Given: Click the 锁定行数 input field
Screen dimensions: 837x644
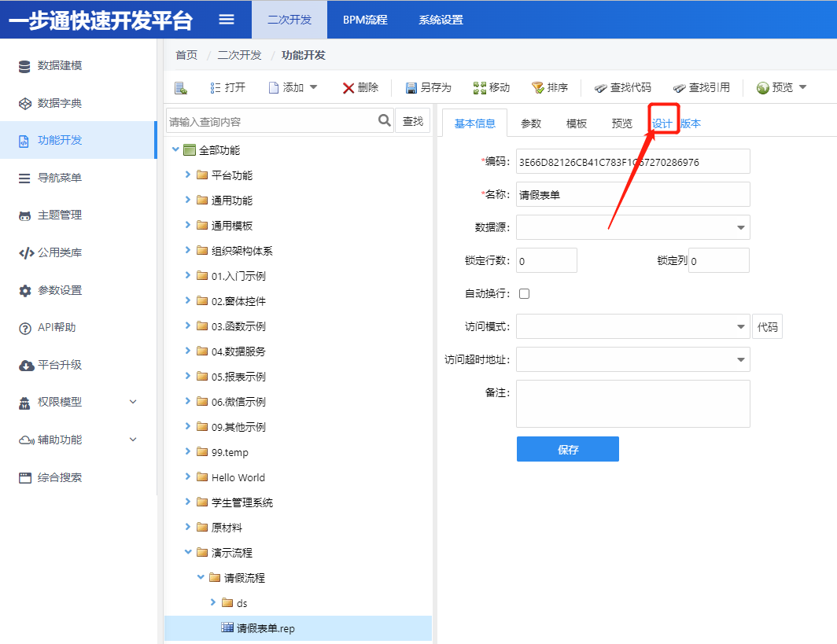Looking at the screenshot, I should [x=547, y=261].
